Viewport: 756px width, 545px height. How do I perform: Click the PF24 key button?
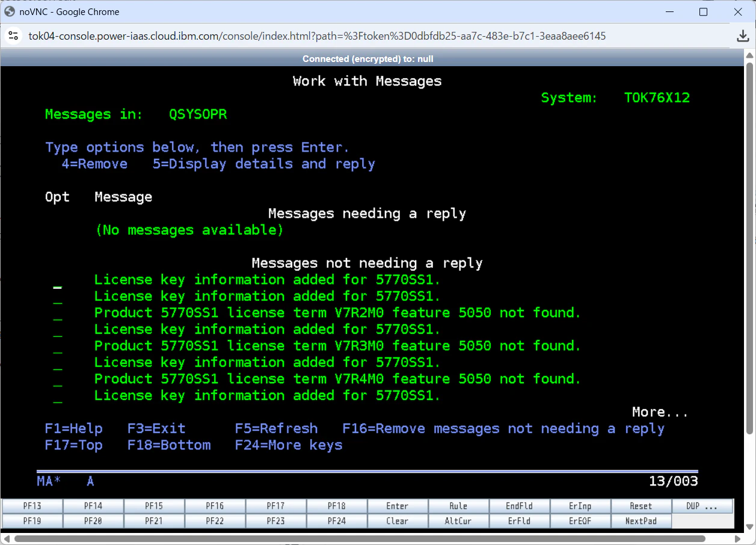337,521
